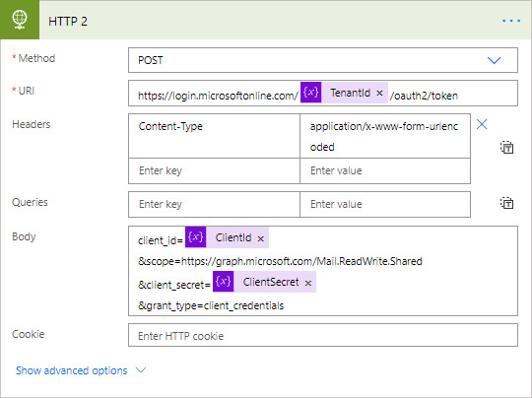Viewport: 532px width, 398px height.
Task: Delete the Content-Type header row
Action: pos(482,124)
